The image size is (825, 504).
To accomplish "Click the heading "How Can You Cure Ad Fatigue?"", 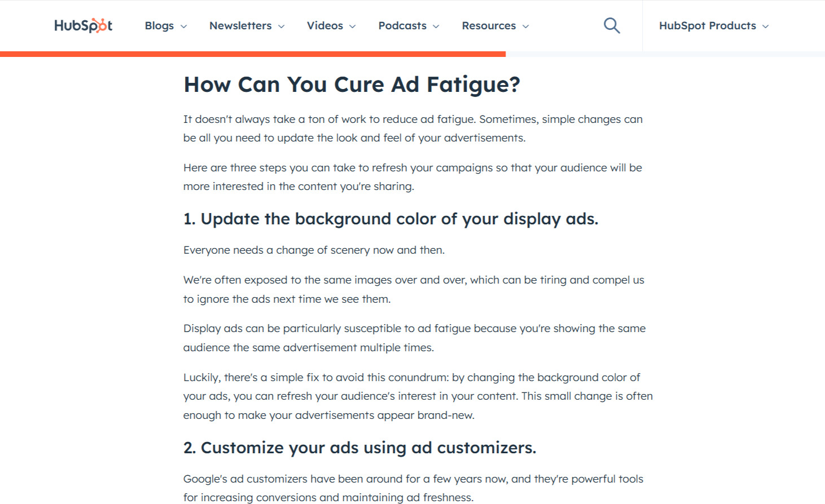I will pos(352,85).
